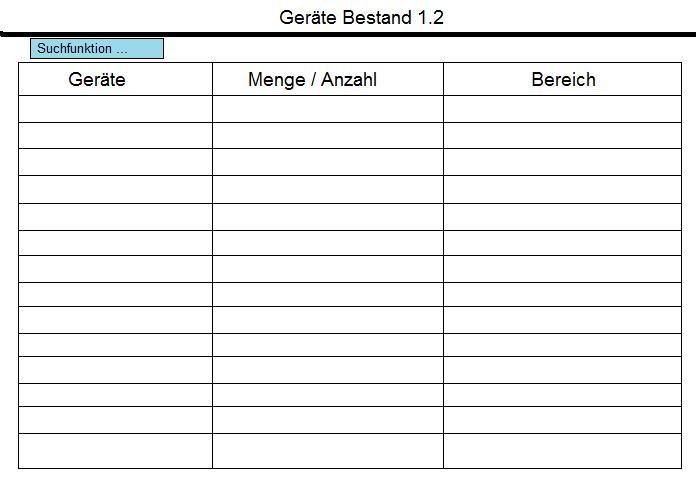The height and width of the screenshot is (481, 696).
Task: Click first empty cell under Geräte
Action: coord(115,109)
